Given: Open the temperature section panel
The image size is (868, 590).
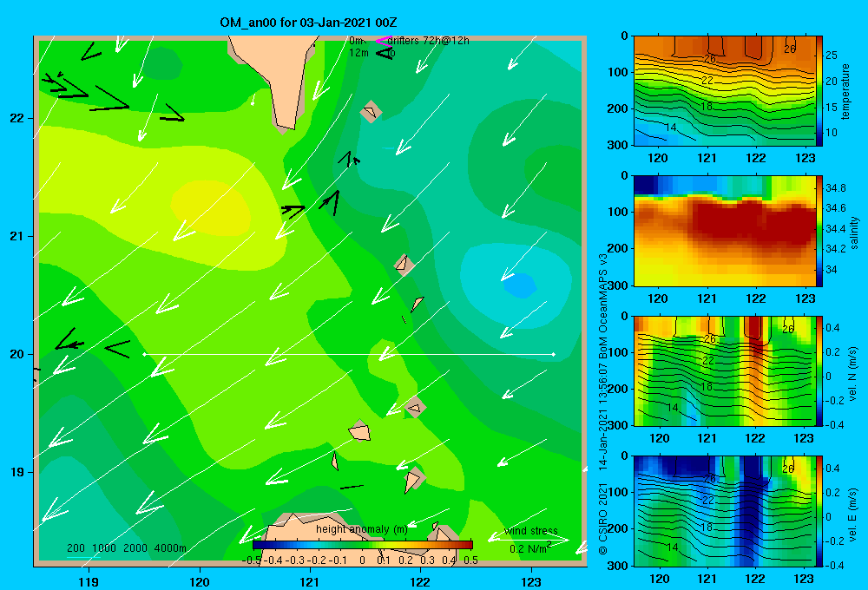Looking at the screenshot, I should (x=725, y=91).
